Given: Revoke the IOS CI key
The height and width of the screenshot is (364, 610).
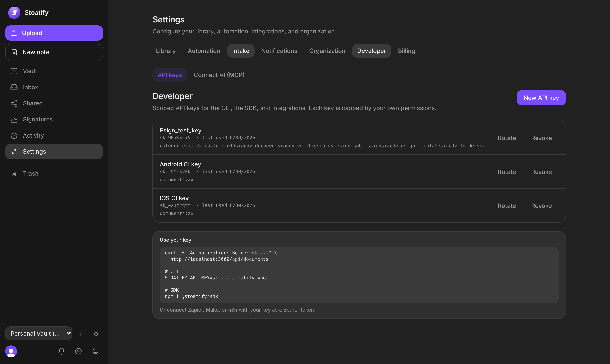Looking at the screenshot, I should [542, 205].
